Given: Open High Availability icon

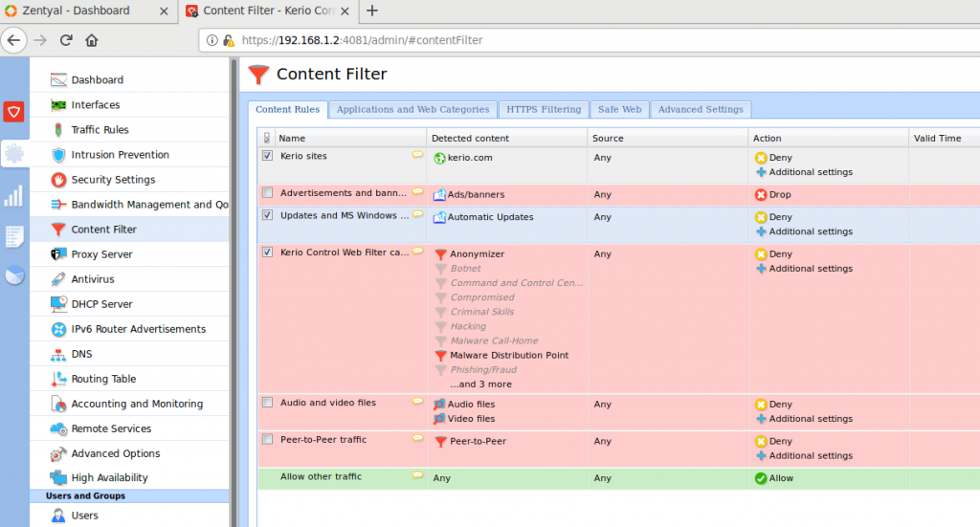Looking at the screenshot, I should [58, 477].
